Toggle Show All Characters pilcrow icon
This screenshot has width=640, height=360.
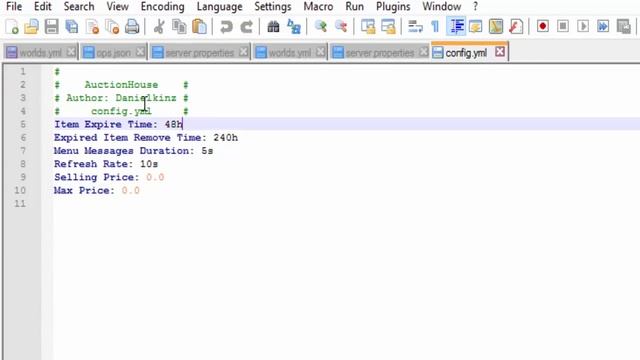tap(435, 27)
